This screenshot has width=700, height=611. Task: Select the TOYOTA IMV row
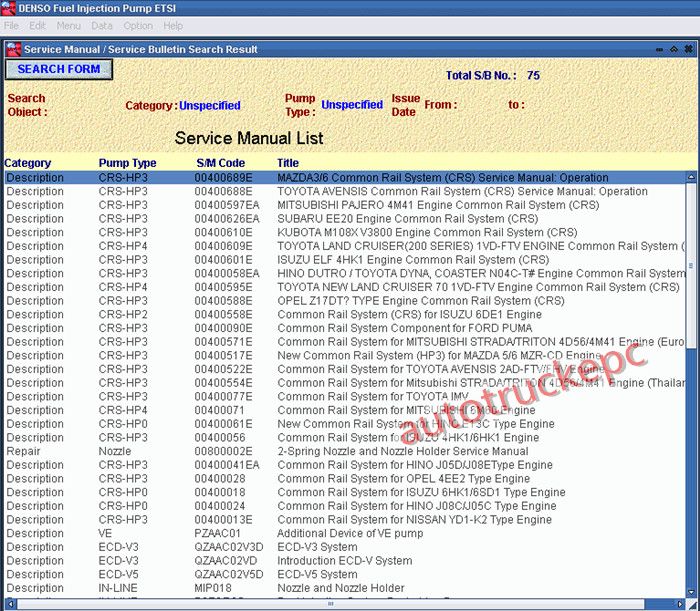tap(345, 397)
